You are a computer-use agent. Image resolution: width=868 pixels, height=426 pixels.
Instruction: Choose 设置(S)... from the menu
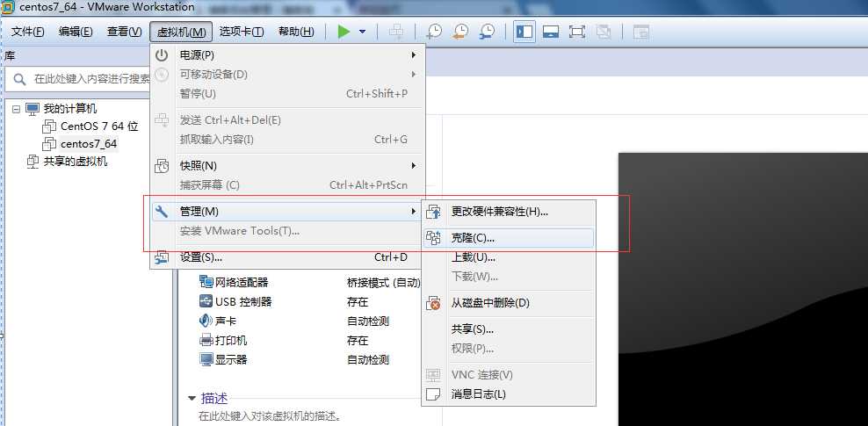coord(287,257)
